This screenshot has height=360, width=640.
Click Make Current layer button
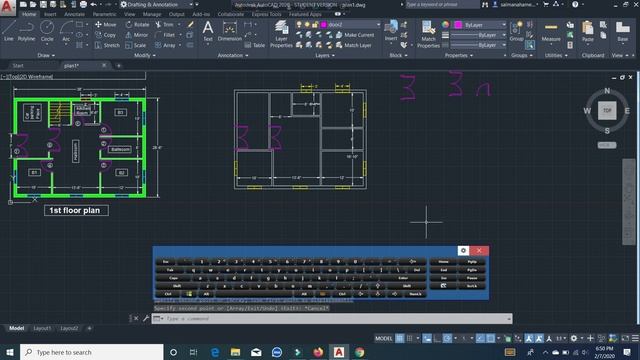(x=355, y=35)
